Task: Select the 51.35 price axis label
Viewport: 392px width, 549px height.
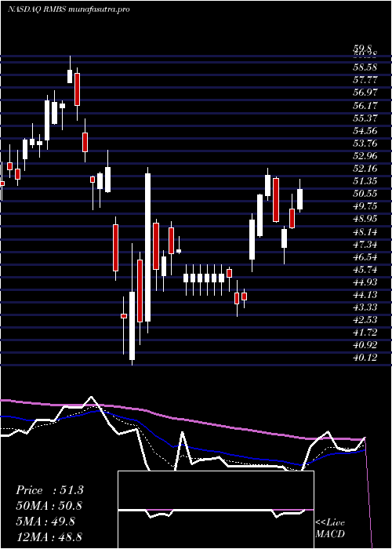Action: 364,181
